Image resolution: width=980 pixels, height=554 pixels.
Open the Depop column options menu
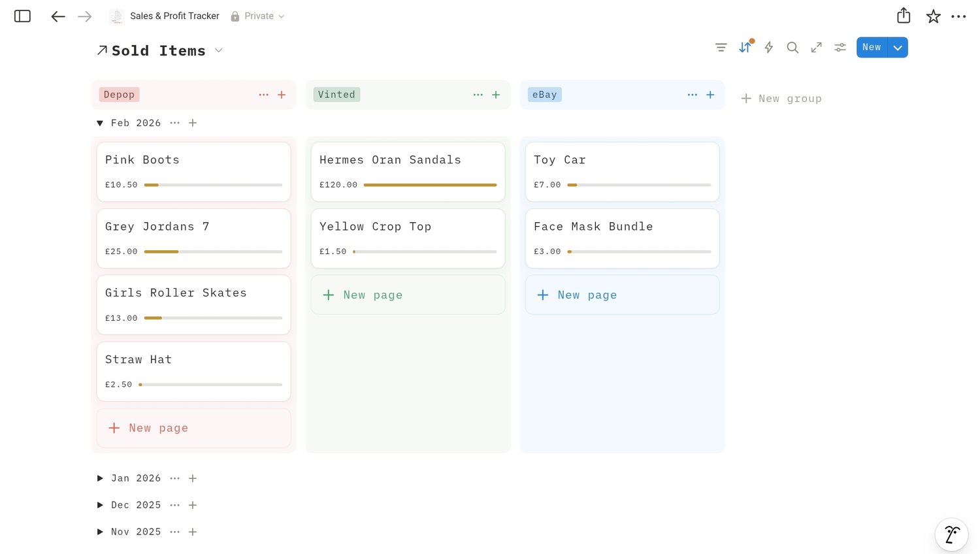(x=263, y=95)
